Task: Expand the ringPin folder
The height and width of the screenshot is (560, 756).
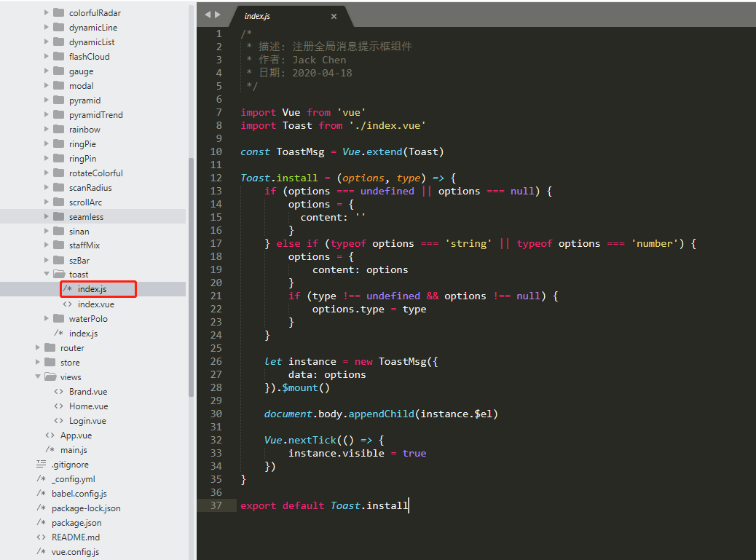Action: pyautogui.click(x=47, y=158)
